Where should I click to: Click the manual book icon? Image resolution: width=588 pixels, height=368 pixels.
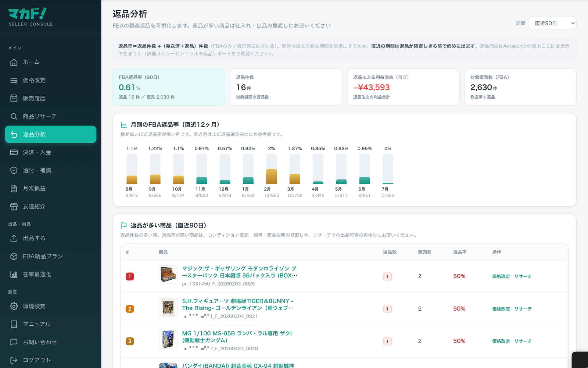(x=14, y=324)
